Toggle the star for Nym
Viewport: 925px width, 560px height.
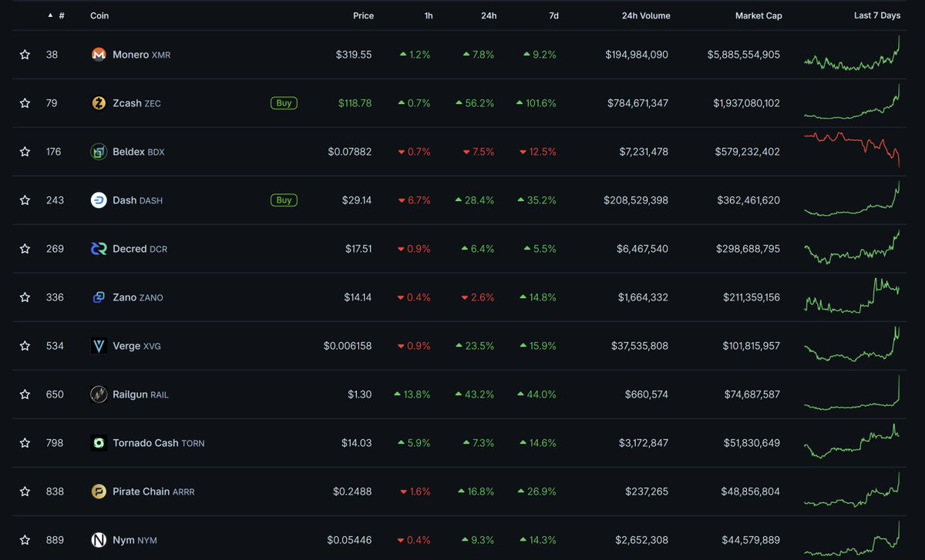pyautogui.click(x=25, y=540)
